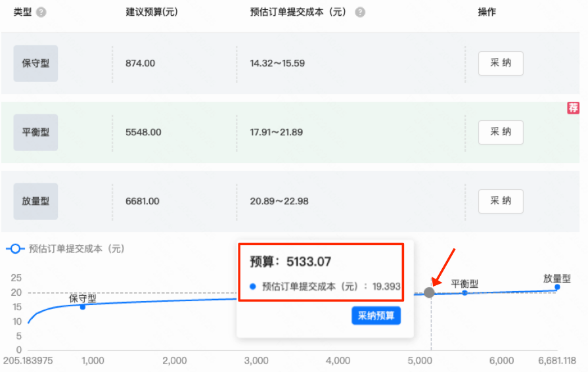Click the 20.89～22.98 cost range
The width and height of the screenshot is (588, 372).
pos(279,201)
